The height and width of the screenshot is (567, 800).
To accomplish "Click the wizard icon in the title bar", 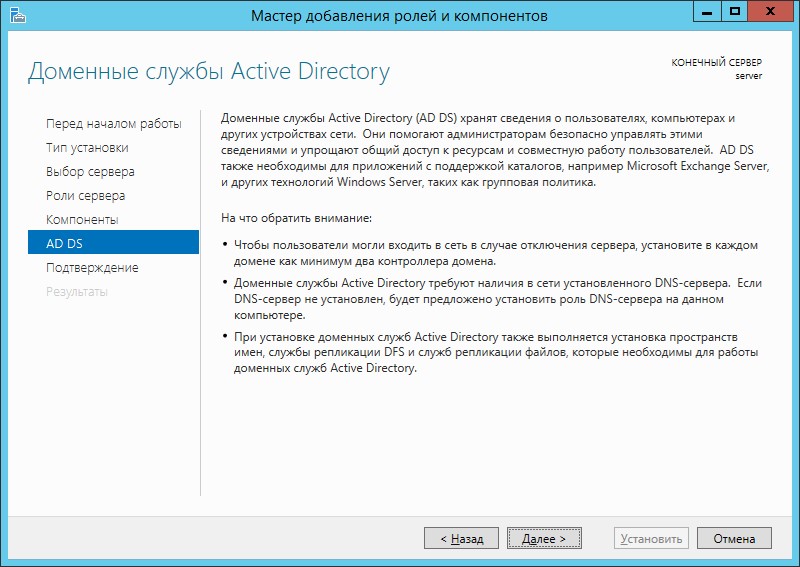I will (17, 15).
